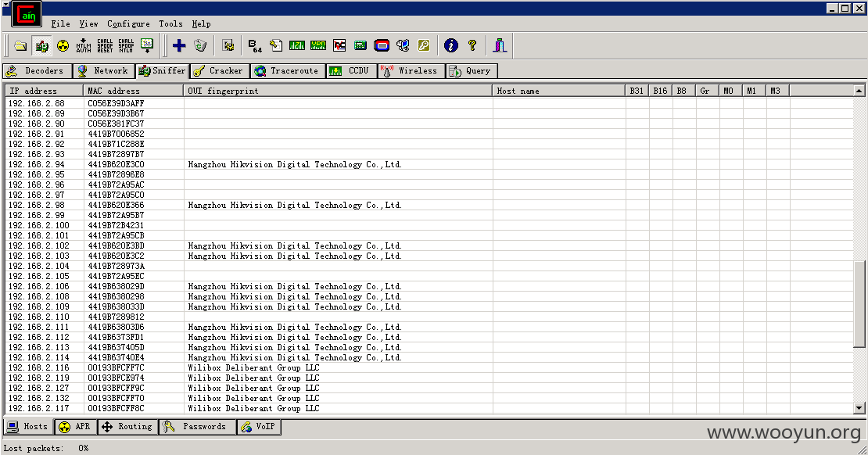Open the RSA SecurID token calculator icon
The image size is (868, 455).
point(382,45)
